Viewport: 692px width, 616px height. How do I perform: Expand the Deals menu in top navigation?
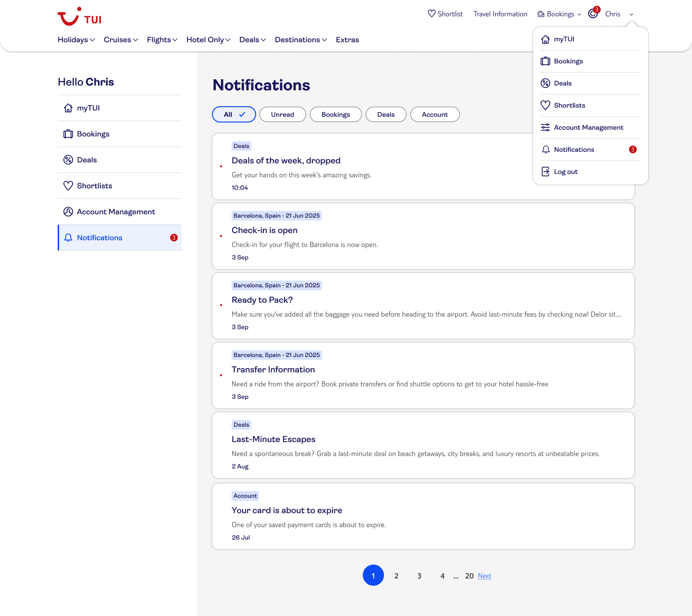pos(253,40)
